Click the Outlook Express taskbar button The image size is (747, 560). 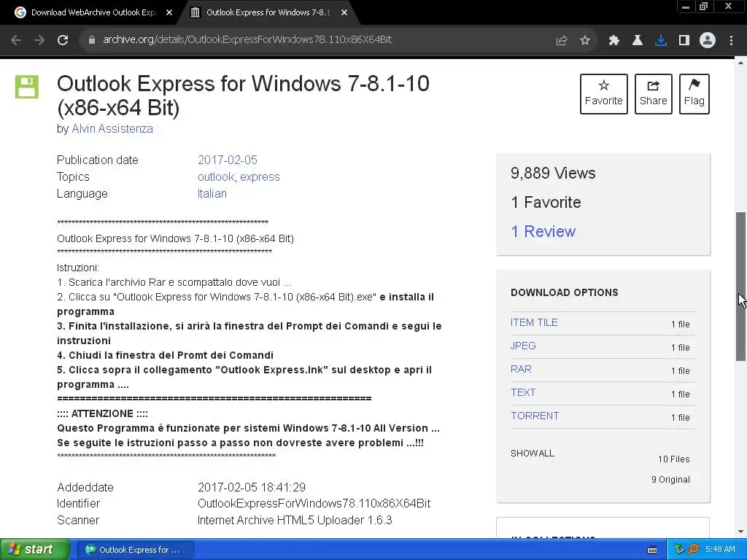135,550
